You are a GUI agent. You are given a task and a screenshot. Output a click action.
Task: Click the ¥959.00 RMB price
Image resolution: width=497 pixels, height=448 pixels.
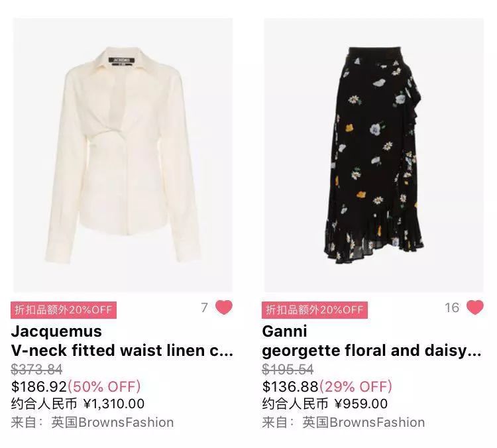click(361, 404)
